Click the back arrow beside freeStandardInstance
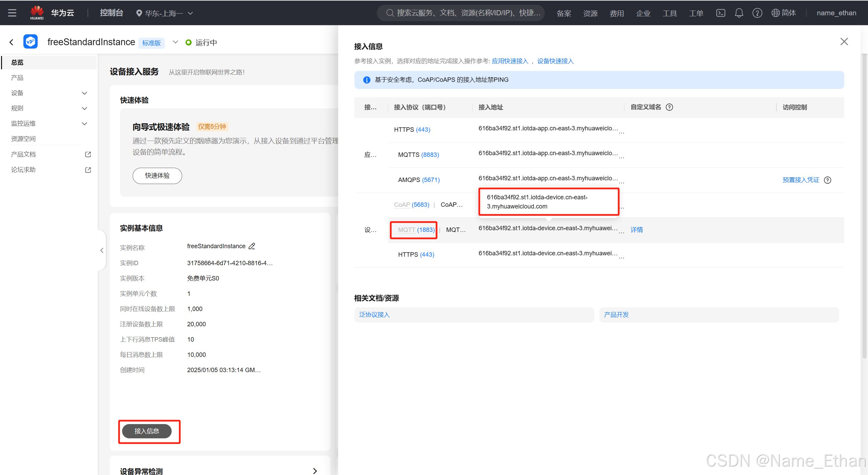Viewport: 868px width, 475px height. click(12, 42)
